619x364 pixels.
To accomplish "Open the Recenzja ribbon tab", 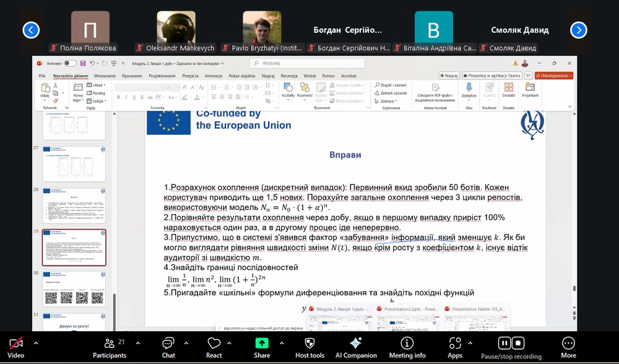I will 289,76.
